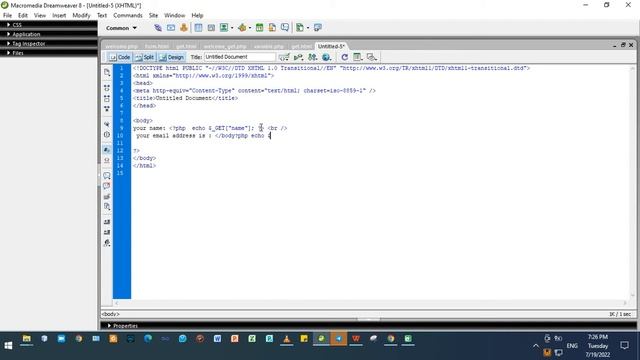Switch to Design view

[172, 57]
